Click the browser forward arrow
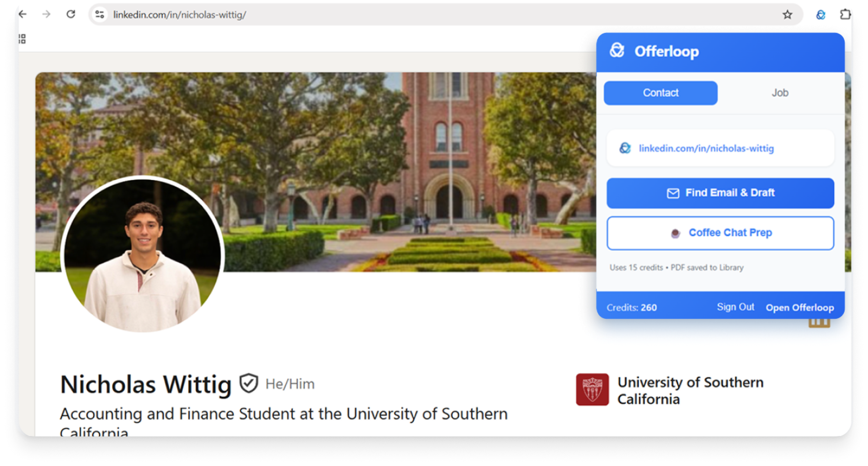This screenshot has height=466, width=868. pyautogui.click(x=46, y=14)
